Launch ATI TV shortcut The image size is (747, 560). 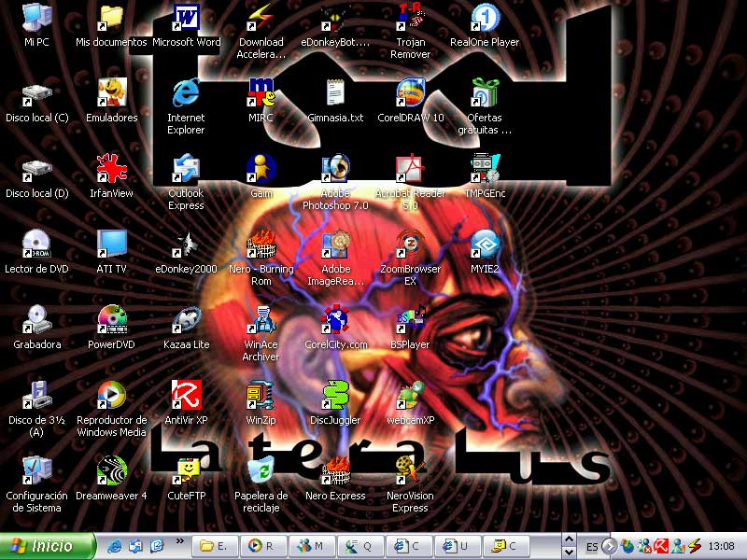click(111, 245)
